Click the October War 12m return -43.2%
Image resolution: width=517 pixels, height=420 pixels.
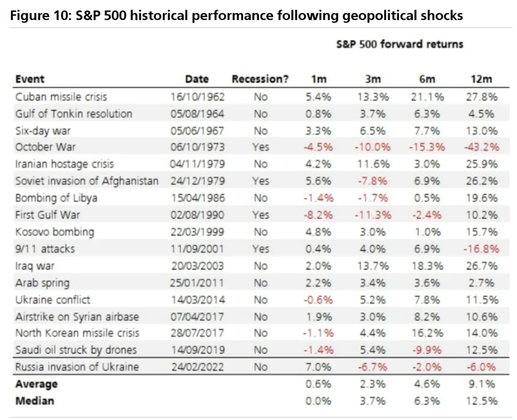click(x=482, y=147)
